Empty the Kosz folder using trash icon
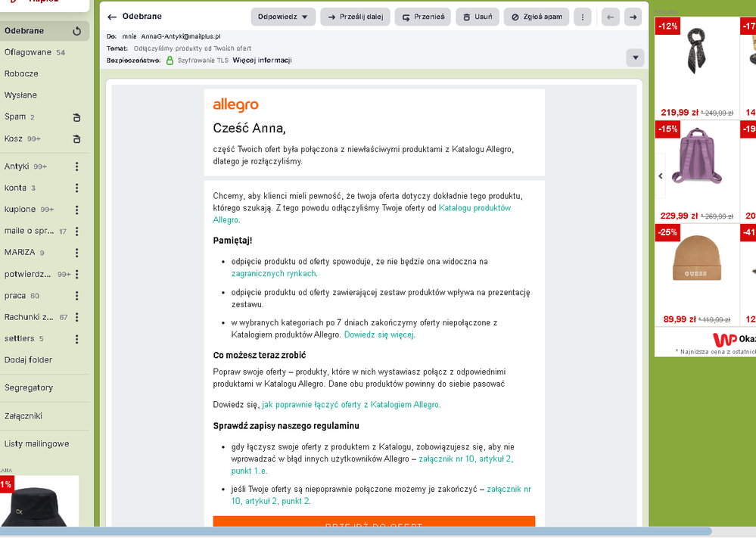 pos(76,139)
